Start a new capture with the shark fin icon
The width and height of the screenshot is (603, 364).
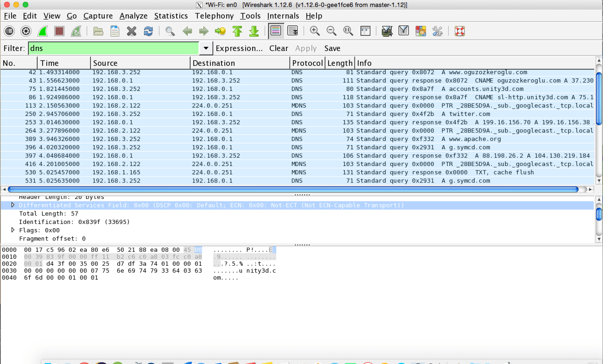point(43,31)
